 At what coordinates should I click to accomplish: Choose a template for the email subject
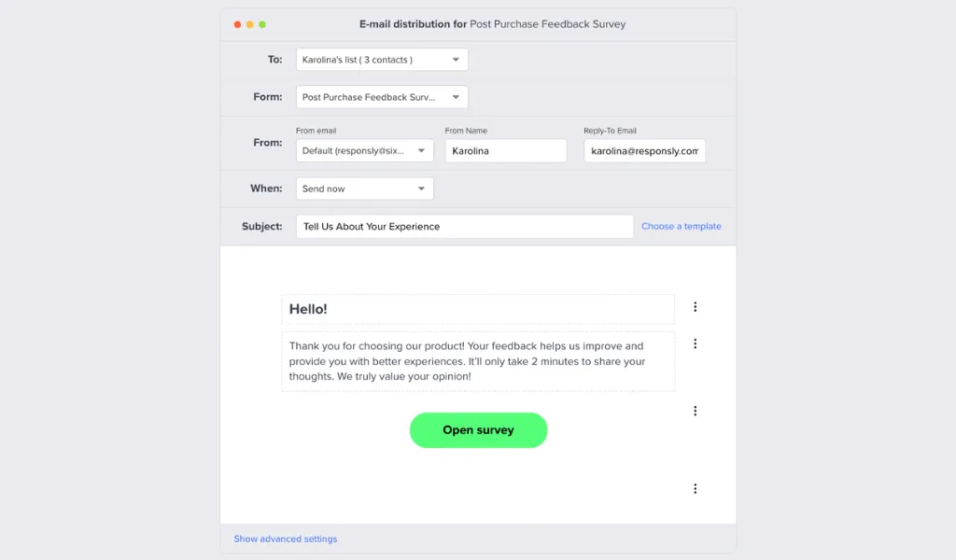click(682, 226)
